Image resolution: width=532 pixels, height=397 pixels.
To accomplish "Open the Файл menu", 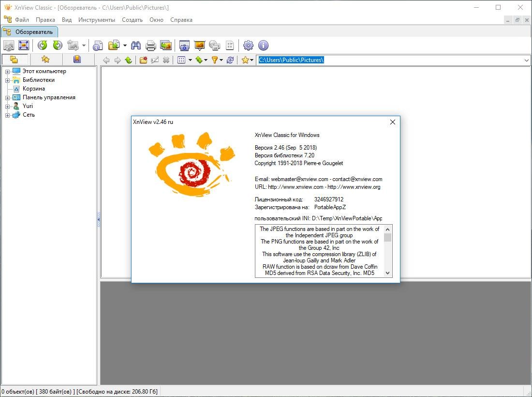I will point(22,20).
